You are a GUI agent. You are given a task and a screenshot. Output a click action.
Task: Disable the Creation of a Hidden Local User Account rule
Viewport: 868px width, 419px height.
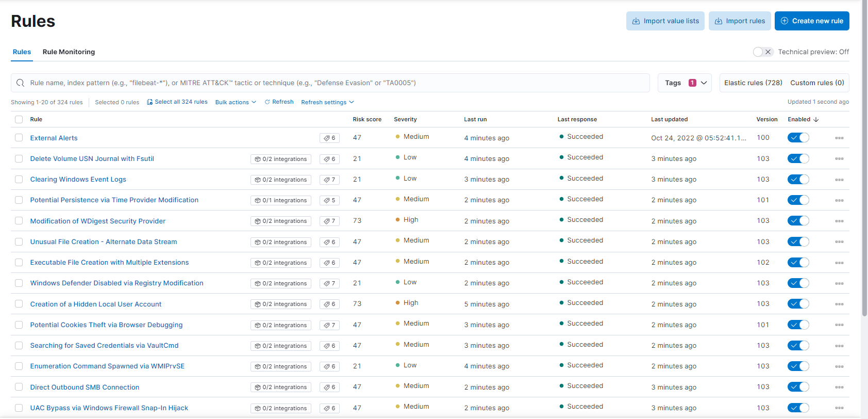coord(798,304)
